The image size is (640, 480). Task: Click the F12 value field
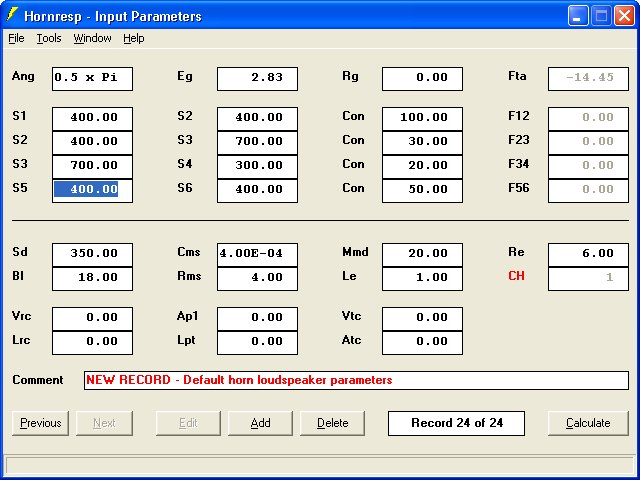coord(588,119)
